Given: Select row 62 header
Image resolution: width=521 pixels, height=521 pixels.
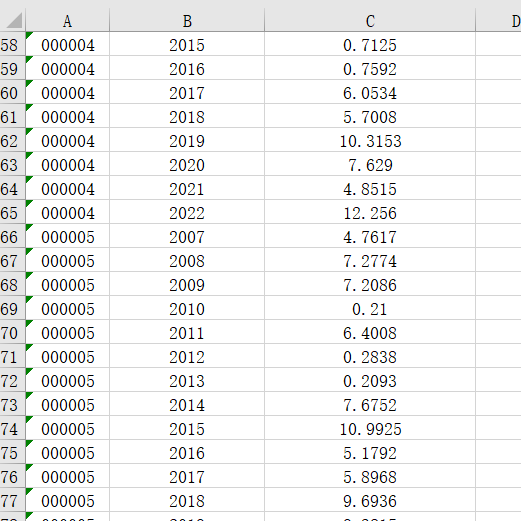Looking at the screenshot, I should (x=12, y=141).
